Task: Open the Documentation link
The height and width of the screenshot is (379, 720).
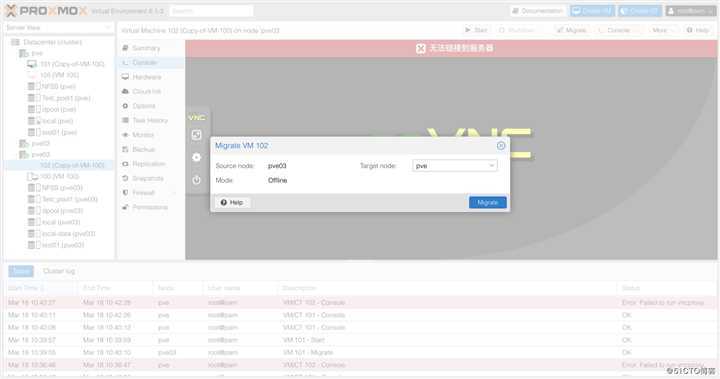Action: tap(538, 11)
